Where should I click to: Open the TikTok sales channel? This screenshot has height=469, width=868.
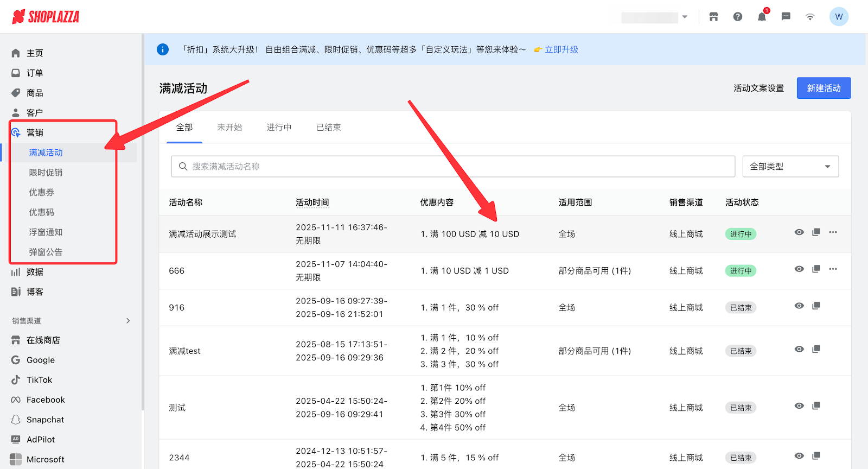[39, 380]
